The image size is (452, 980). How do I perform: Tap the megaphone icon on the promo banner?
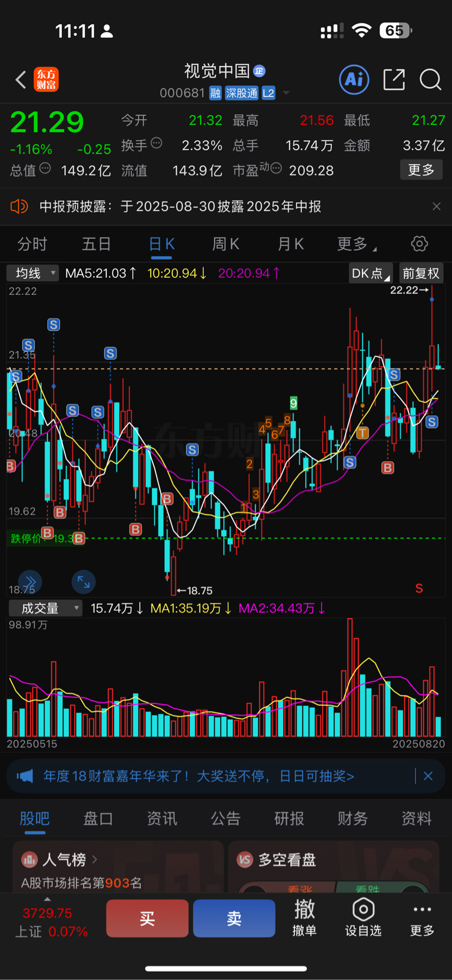coord(25,776)
